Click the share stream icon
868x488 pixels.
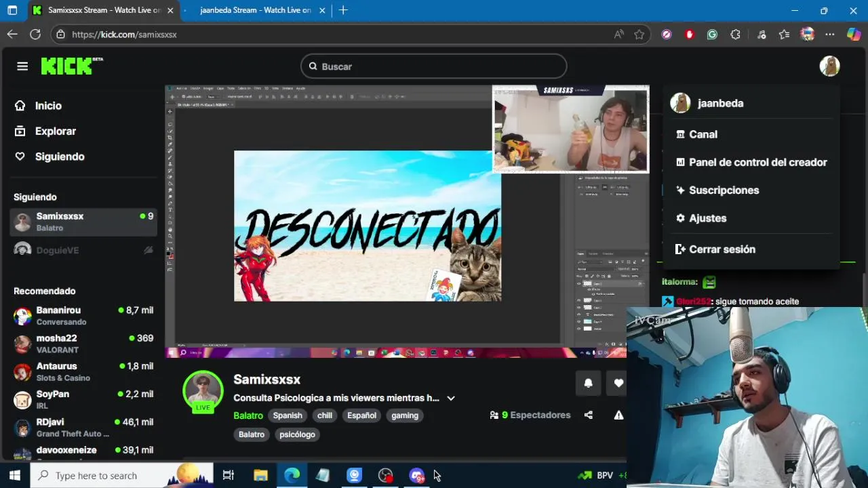(588, 415)
